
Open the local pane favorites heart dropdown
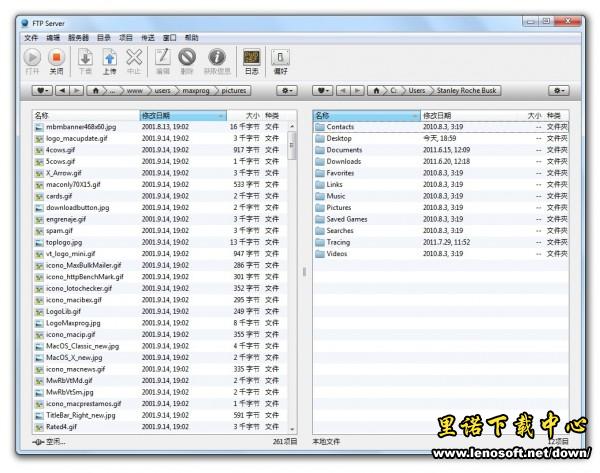click(323, 91)
